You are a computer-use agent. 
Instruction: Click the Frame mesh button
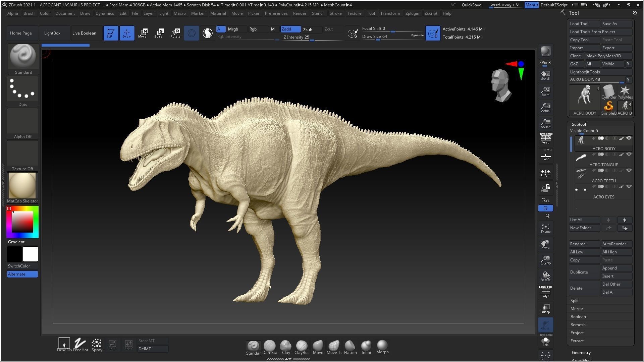pyautogui.click(x=545, y=228)
